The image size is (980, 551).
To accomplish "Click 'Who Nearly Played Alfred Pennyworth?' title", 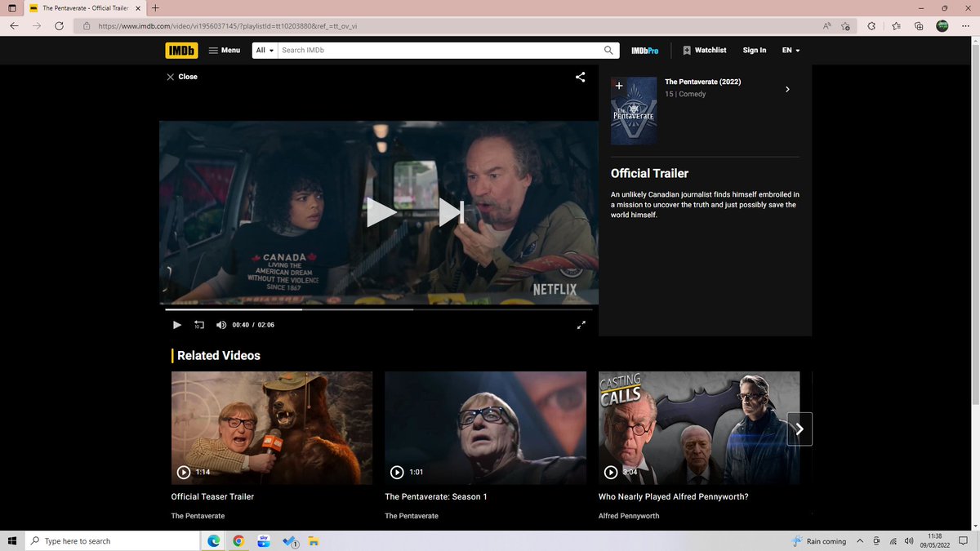I will pos(674,496).
